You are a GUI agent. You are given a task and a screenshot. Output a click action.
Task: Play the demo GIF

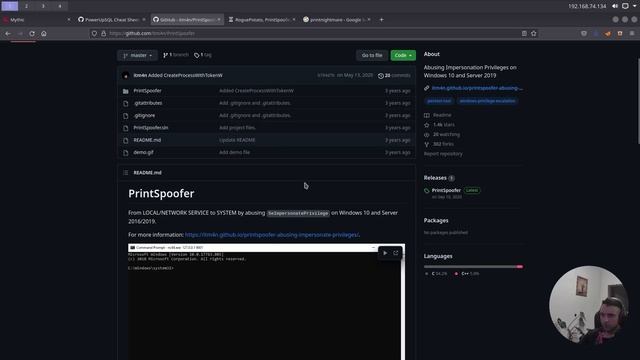[385, 253]
